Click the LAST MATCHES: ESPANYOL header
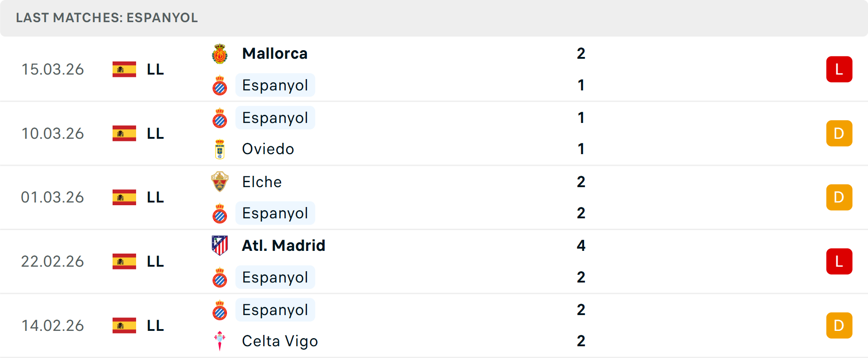This screenshot has height=358, width=868. pyautogui.click(x=107, y=18)
